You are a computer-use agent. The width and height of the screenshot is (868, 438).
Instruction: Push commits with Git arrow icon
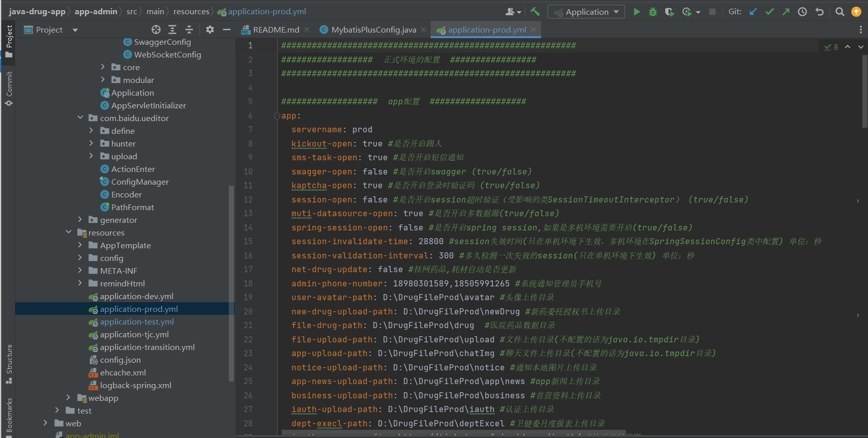[786, 11]
